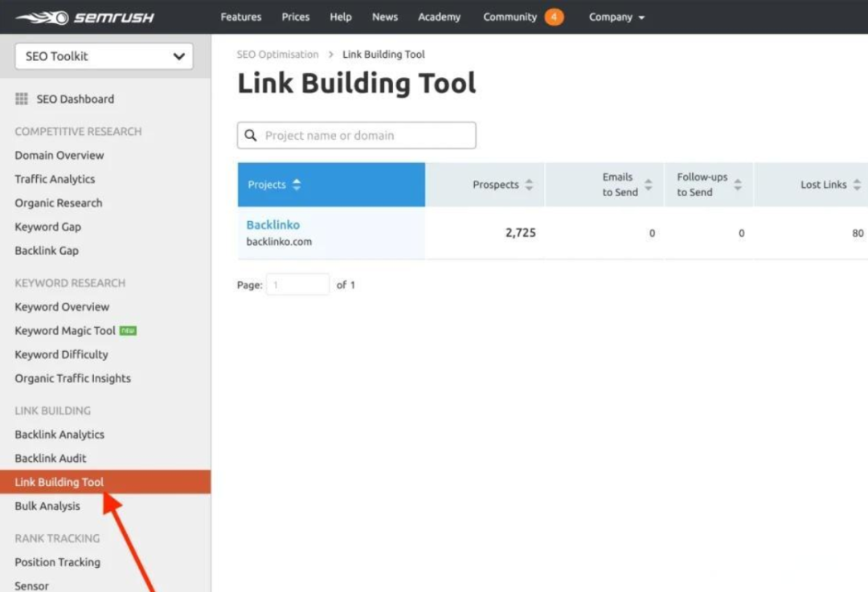Viewport: 868px width, 592px height.
Task: Click the project name search field
Action: click(366, 136)
